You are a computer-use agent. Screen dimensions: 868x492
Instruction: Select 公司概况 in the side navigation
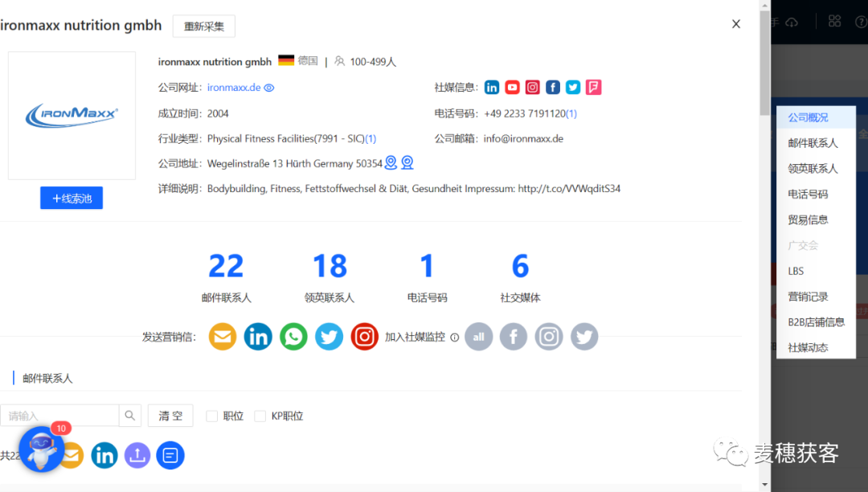pyautogui.click(x=816, y=118)
